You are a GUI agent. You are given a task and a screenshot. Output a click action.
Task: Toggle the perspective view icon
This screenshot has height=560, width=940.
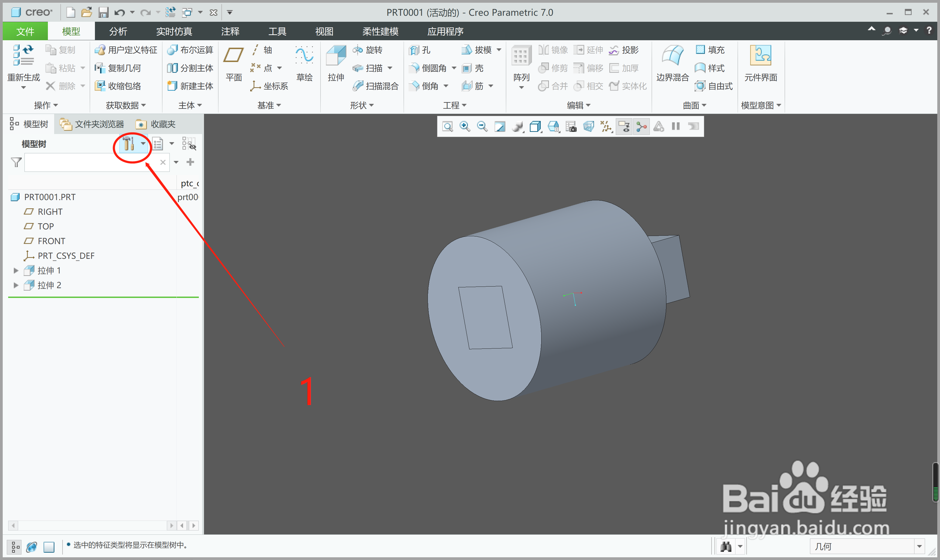tap(588, 126)
